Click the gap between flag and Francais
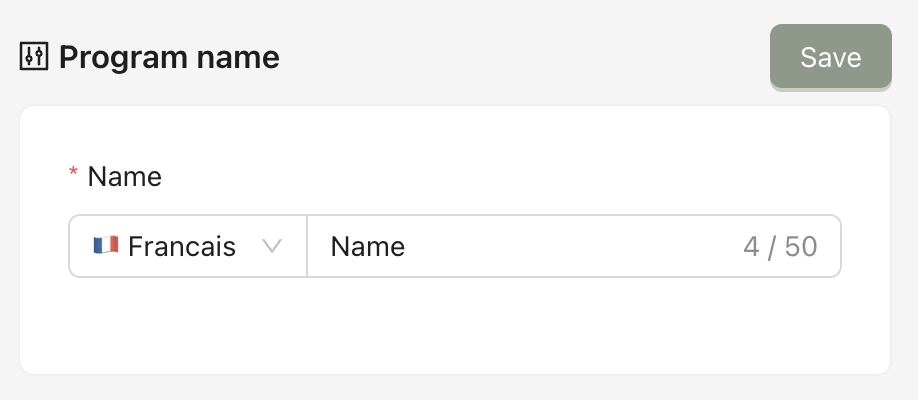This screenshot has width=918, height=400. (x=123, y=246)
